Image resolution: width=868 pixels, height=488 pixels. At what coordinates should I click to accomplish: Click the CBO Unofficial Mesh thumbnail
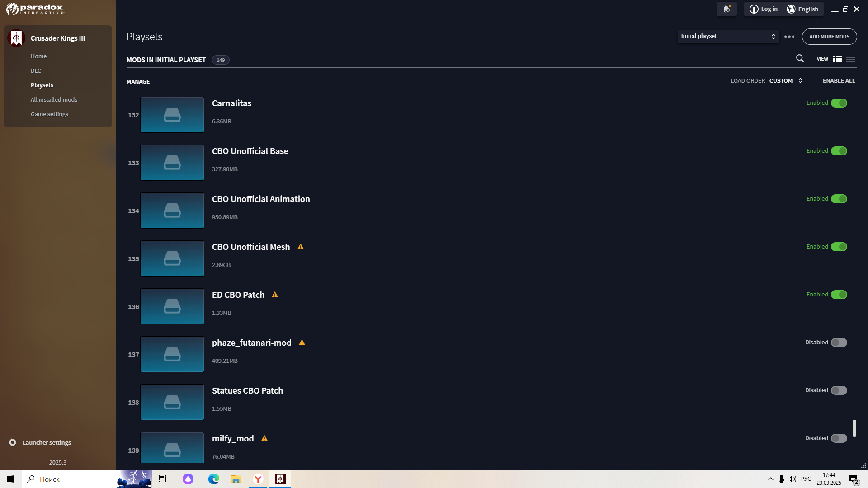[x=172, y=258]
